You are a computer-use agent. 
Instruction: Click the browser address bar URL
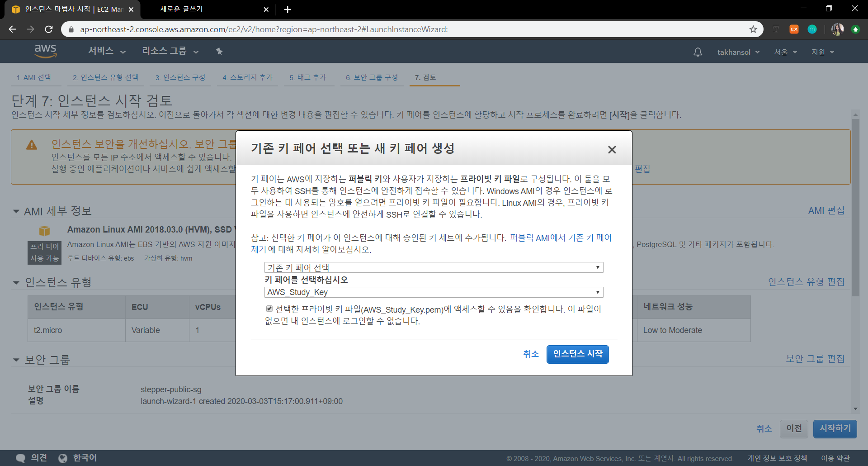[264, 29]
